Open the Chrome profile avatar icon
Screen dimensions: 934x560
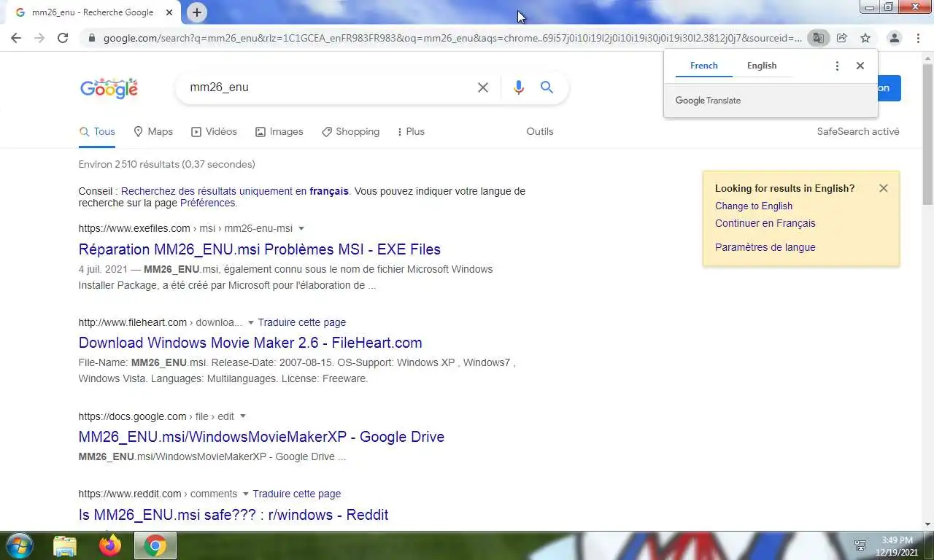pyautogui.click(x=895, y=38)
